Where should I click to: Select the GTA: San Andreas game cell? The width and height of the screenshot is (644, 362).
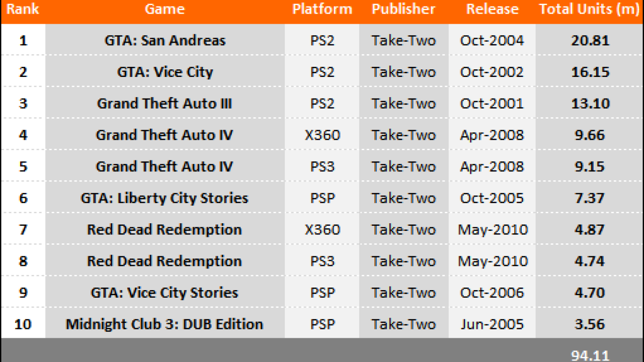tap(165, 40)
